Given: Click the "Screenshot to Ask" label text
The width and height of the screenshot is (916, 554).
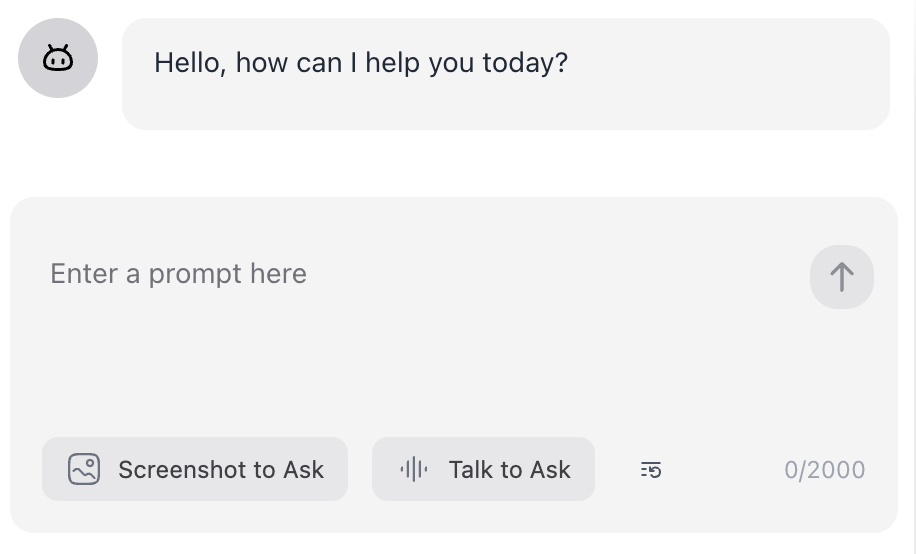Looking at the screenshot, I should (x=221, y=470).
